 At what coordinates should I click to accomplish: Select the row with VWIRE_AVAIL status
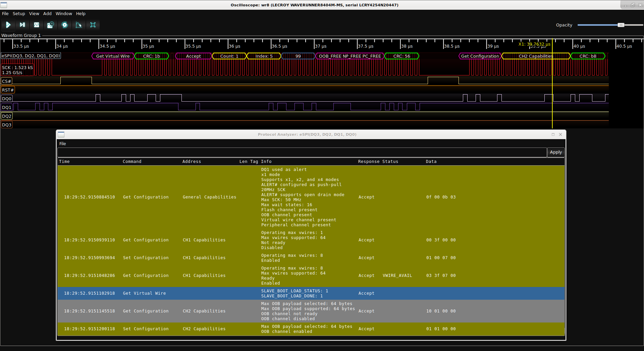(x=311, y=276)
